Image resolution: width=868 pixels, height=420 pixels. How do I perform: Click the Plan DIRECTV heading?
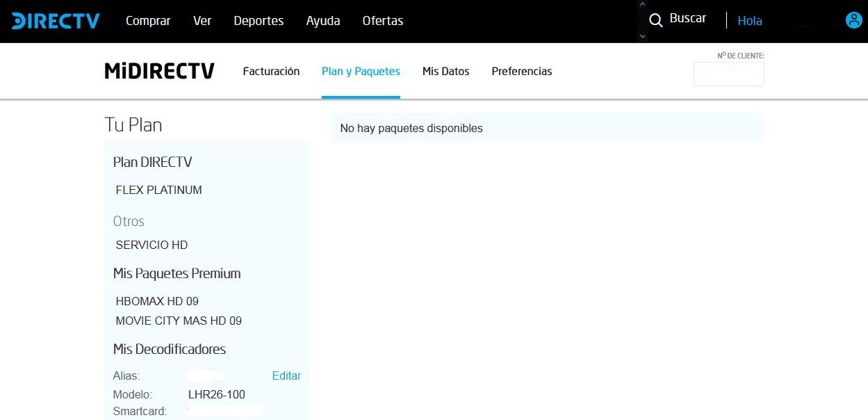[x=152, y=162]
